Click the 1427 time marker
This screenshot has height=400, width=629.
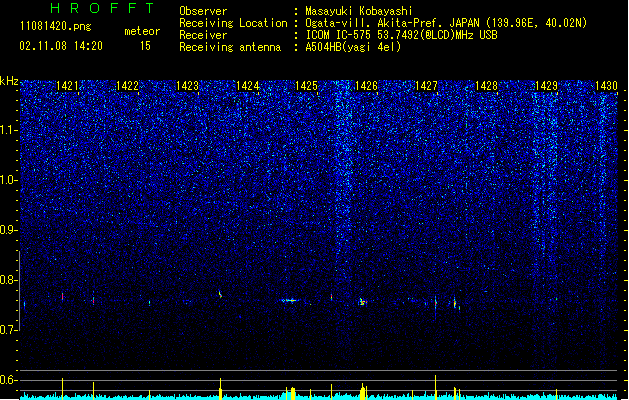point(426,86)
